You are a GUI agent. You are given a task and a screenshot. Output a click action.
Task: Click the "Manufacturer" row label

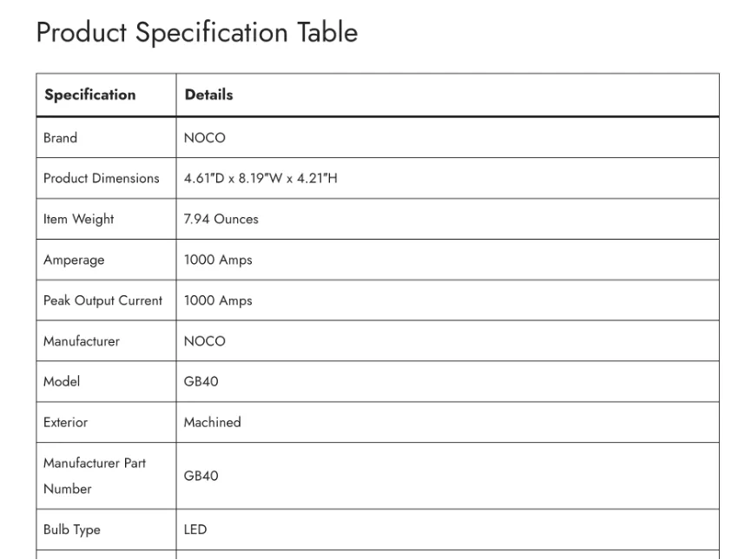(82, 341)
